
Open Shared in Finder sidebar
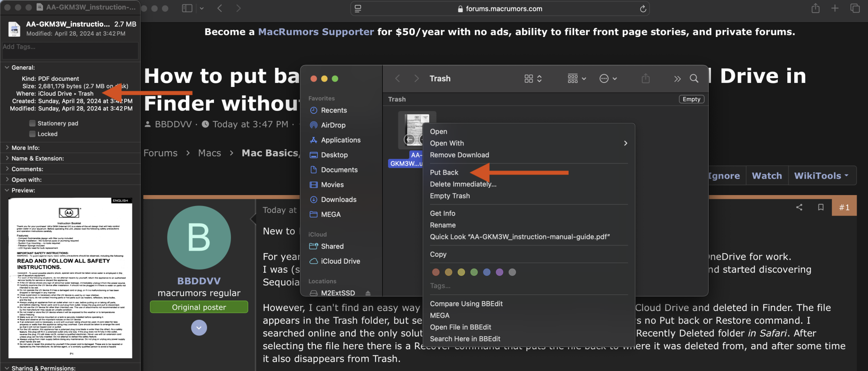[x=332, y=246]
